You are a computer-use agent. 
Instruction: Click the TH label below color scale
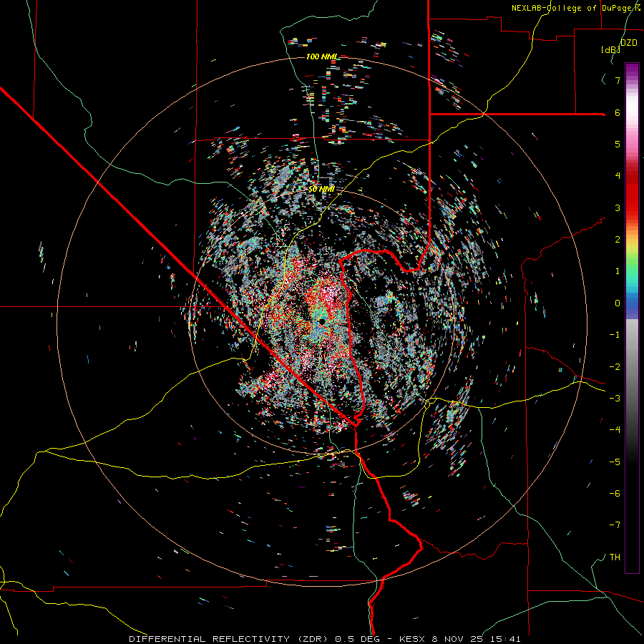[x=615, y=557]
